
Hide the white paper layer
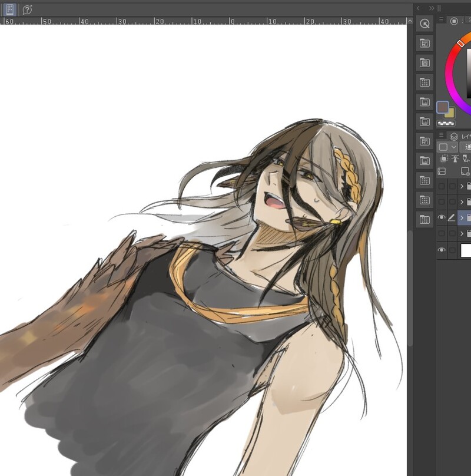pos(442,250)
